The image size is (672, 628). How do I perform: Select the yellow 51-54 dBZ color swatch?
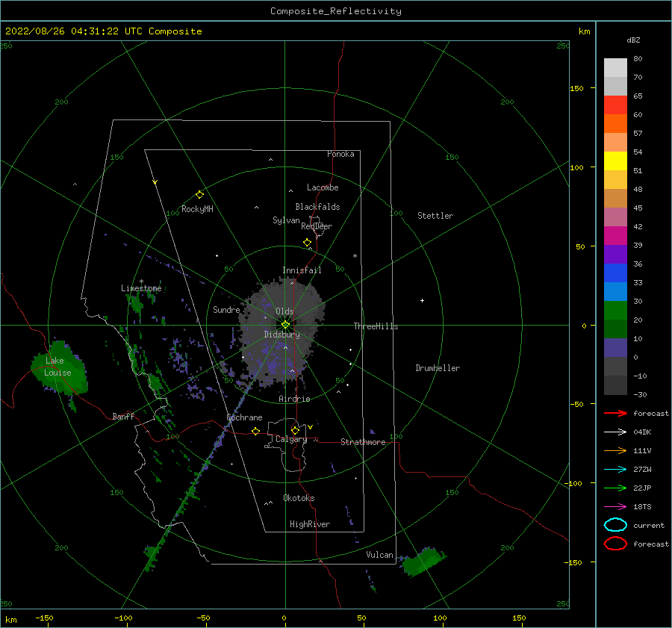click(615, 161)
